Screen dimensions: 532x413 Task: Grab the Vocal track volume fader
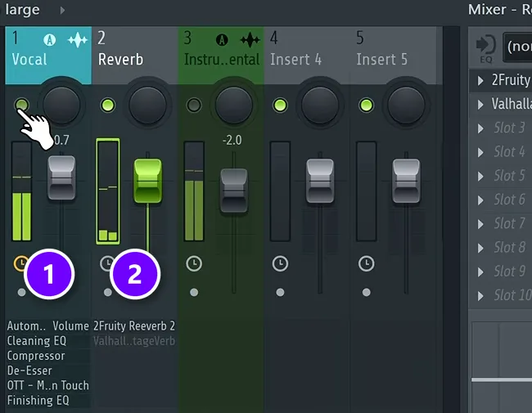tap(61, 177)
